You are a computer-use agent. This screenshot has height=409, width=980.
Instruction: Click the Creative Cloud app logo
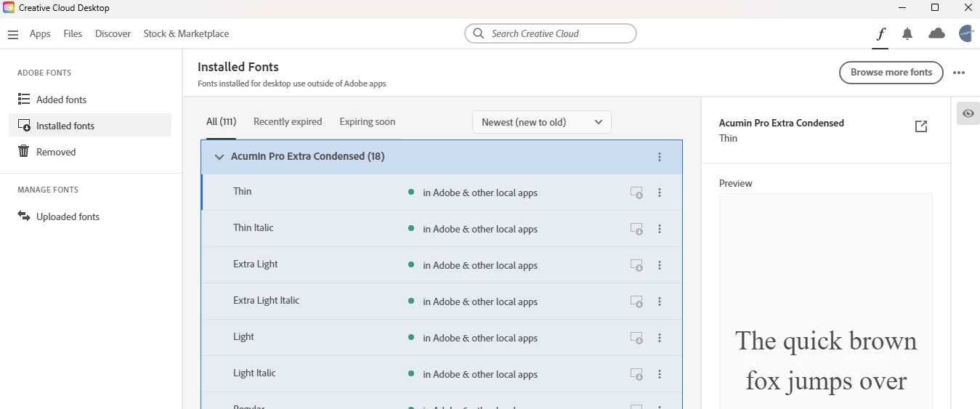pyautogui.click(x=9, y=8)
